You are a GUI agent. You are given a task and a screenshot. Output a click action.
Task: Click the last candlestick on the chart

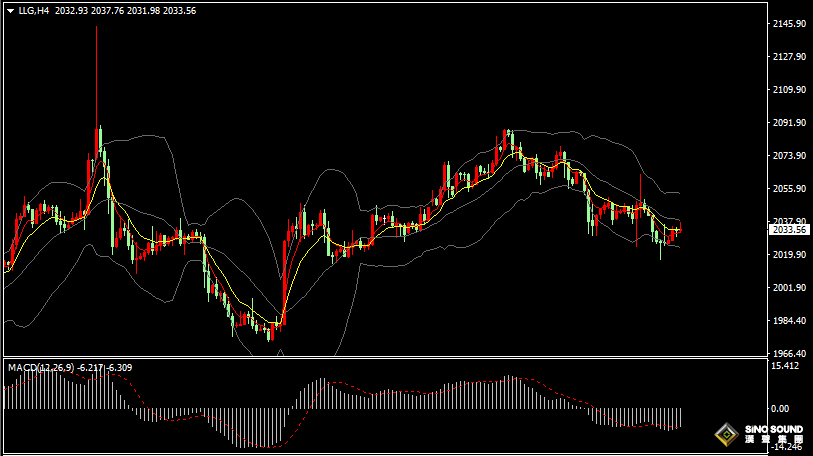679,231
